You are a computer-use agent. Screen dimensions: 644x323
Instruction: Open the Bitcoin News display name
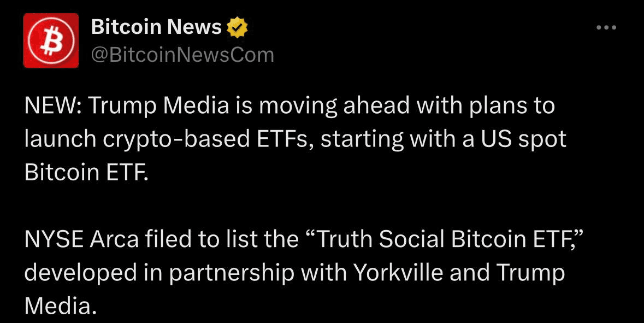coord(156,27)
